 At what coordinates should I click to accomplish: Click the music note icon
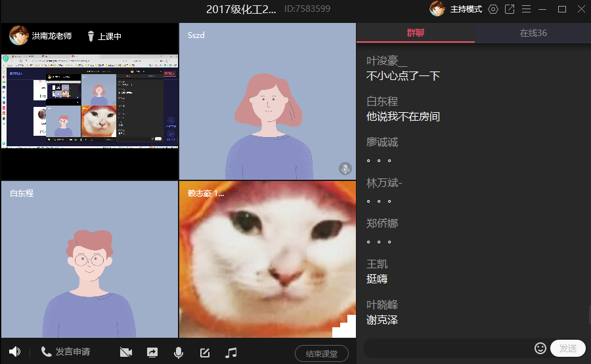230,352
